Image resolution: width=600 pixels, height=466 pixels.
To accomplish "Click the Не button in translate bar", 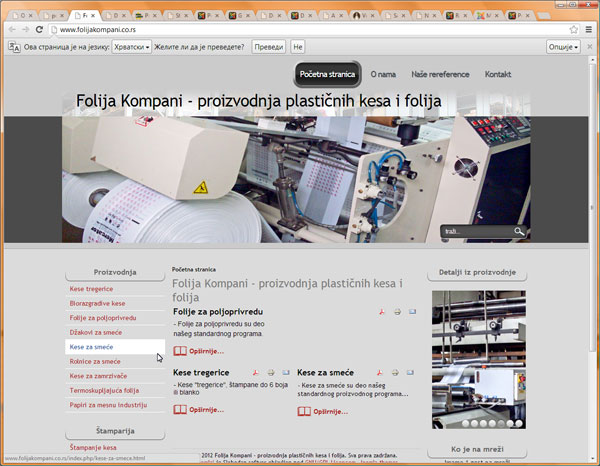I will (298, 47).
